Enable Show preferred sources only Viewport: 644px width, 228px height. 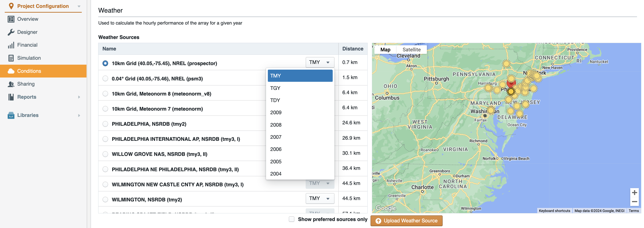(291, 219)
